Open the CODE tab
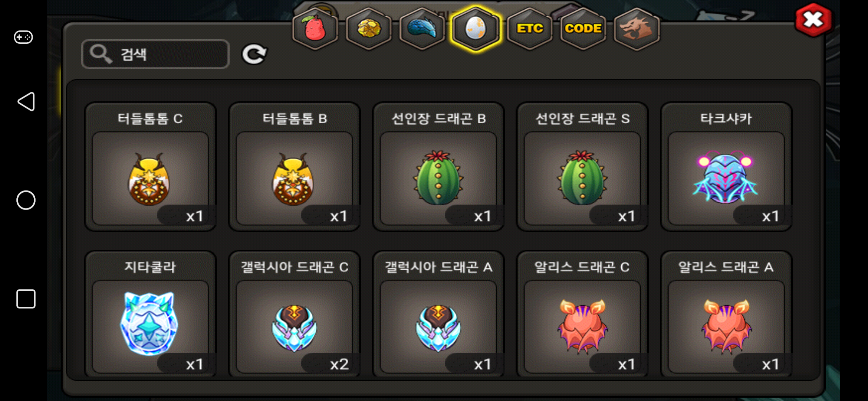 click(583, 29)
